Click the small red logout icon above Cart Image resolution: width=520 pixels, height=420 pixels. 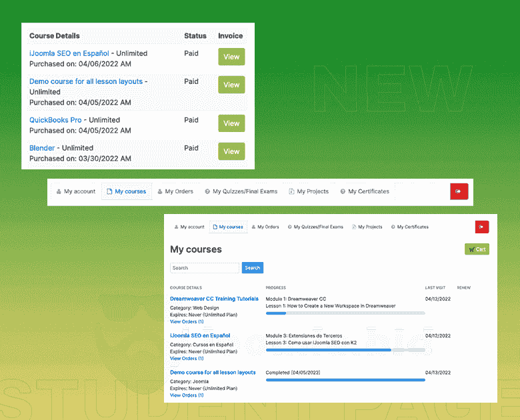(x=482, y=227)
